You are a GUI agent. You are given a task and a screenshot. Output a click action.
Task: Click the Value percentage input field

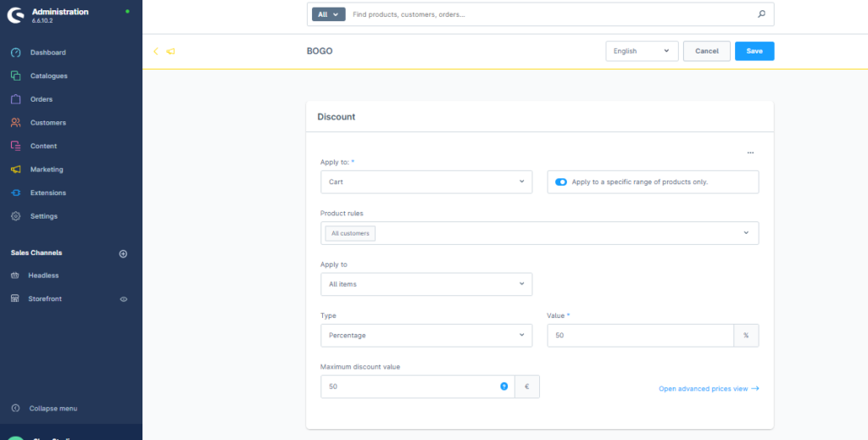coord(640,336)
